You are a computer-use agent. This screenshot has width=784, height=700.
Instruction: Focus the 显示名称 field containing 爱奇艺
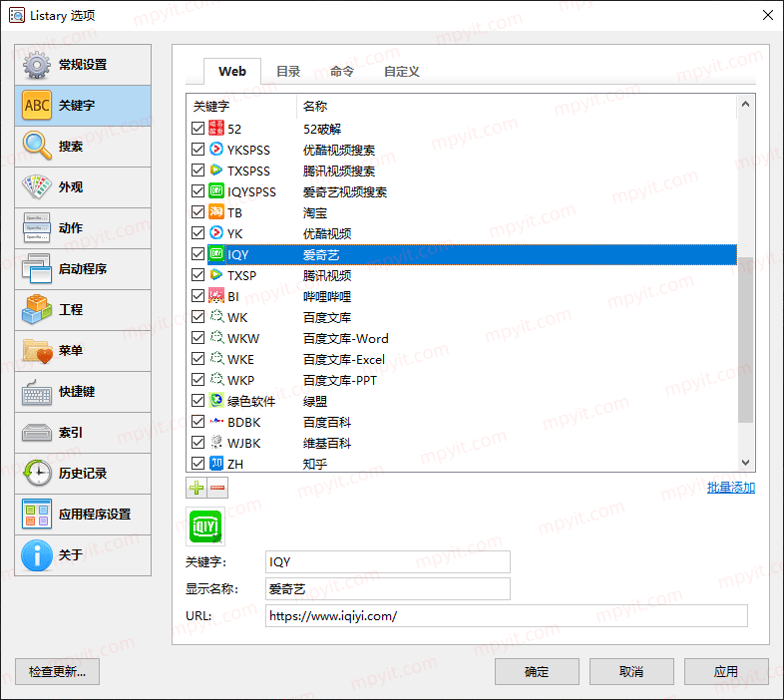[387, 589]
